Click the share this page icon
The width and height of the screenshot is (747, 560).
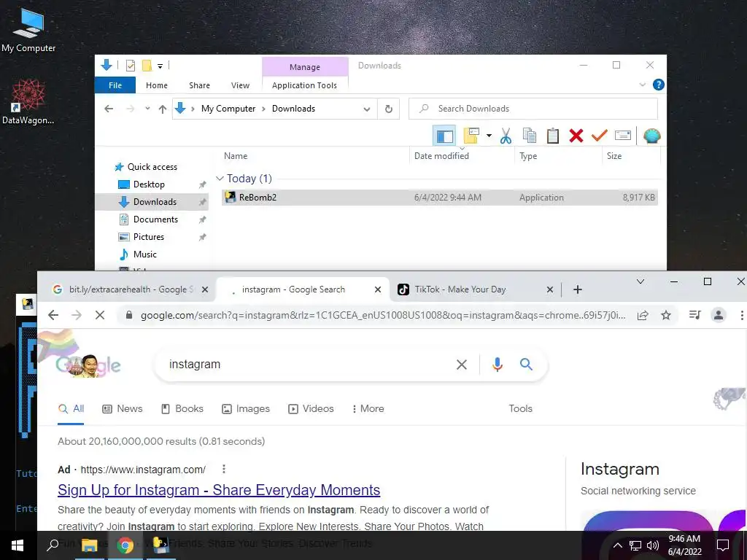643,315
